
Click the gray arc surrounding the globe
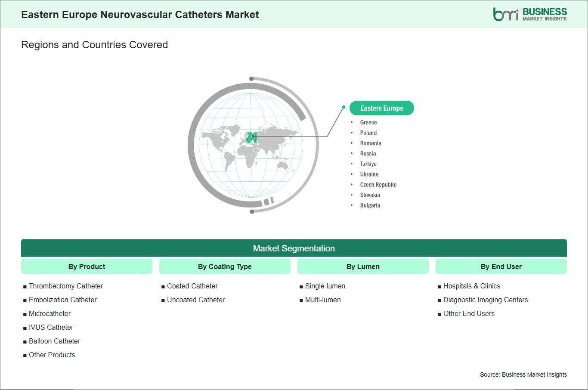194,145
